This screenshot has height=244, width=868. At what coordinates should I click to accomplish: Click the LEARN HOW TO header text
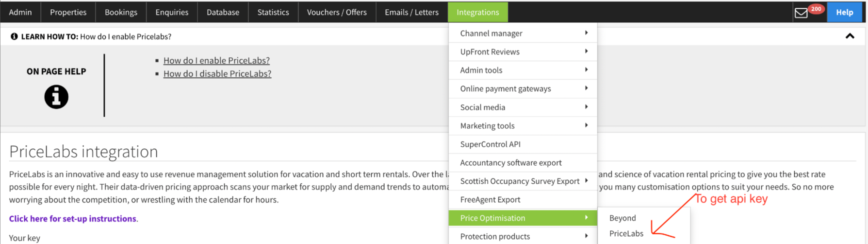(49, 36)
